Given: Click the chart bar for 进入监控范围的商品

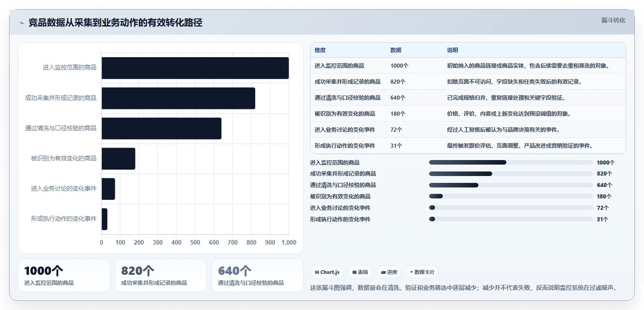Looking at the screenshot, I should coord(195,68).
